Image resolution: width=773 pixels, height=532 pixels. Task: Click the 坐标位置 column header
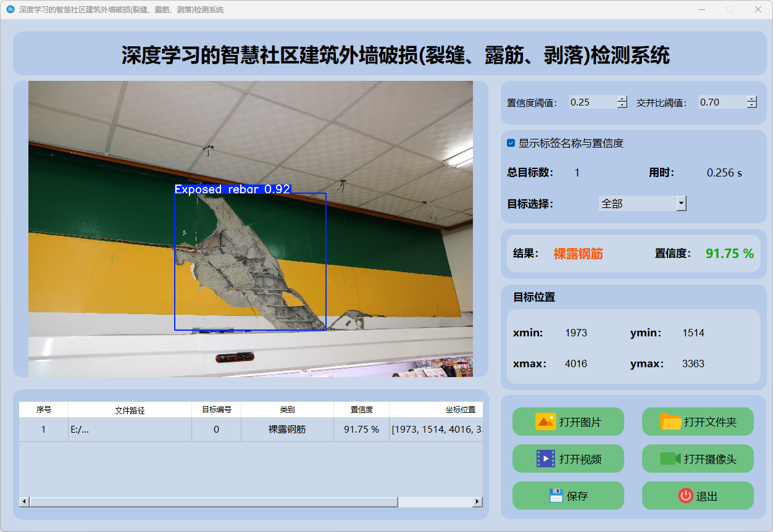point(436,410)
